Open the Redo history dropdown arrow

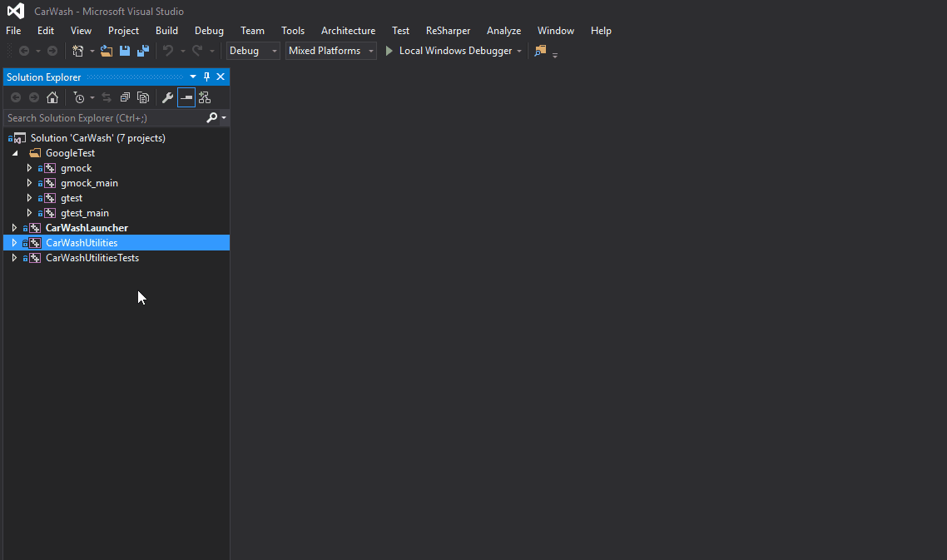(211, 51)
